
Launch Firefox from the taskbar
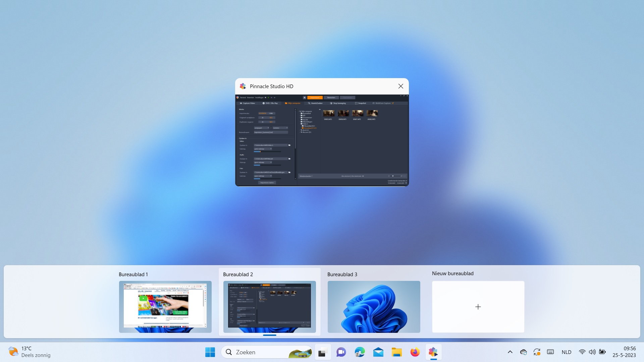415,352
